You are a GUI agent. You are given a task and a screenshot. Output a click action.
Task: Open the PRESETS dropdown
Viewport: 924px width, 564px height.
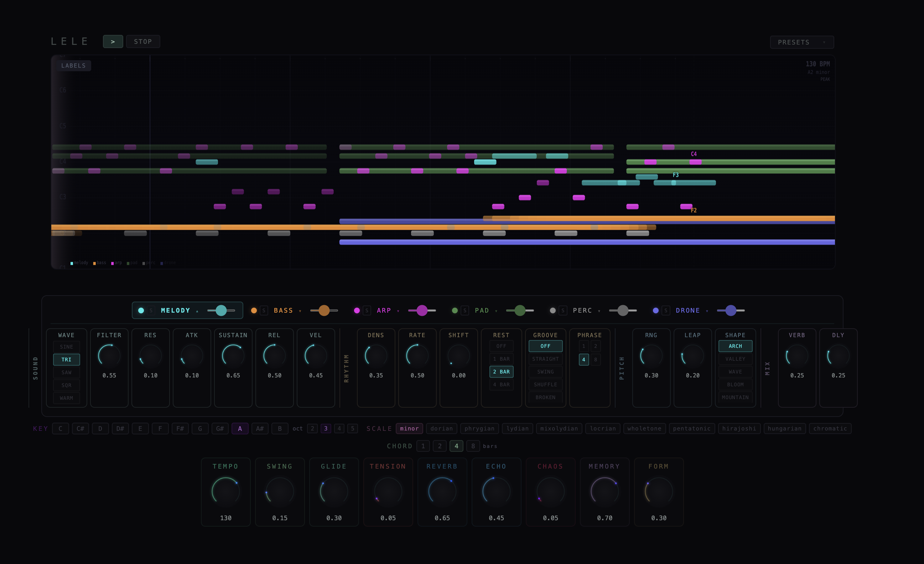coord(802,42)
